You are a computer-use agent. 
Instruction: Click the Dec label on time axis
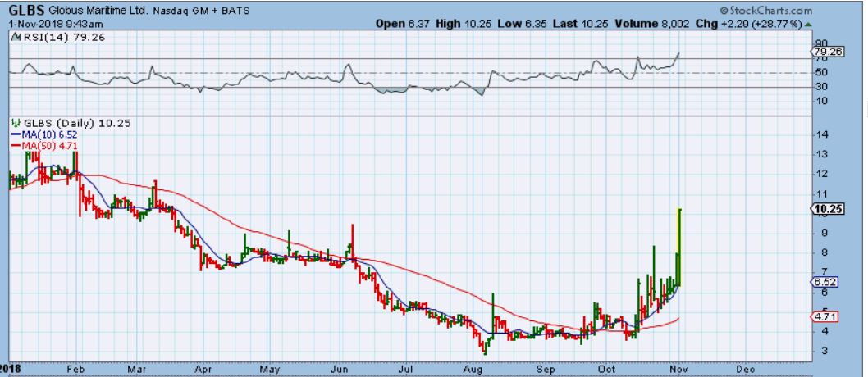745,370
